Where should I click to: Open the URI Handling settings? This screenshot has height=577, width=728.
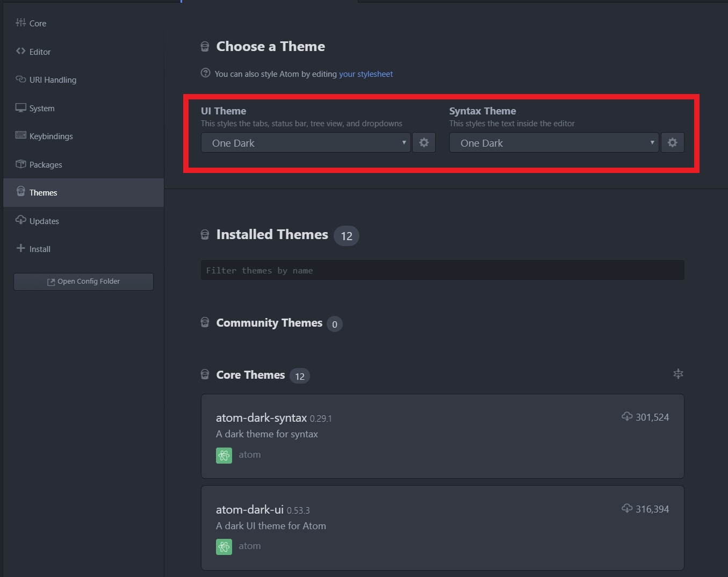pos(52,80)
